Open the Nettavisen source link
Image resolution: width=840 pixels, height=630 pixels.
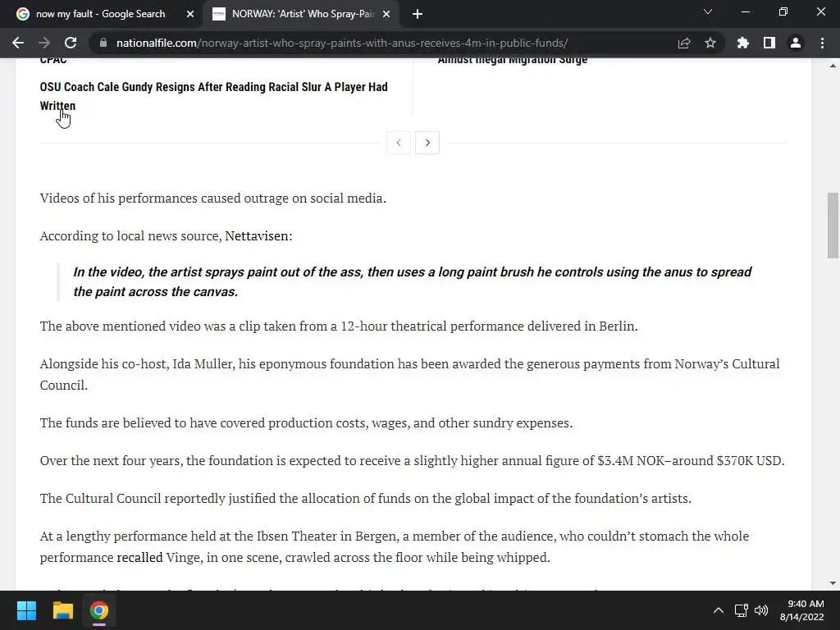[x=257, y=235]
